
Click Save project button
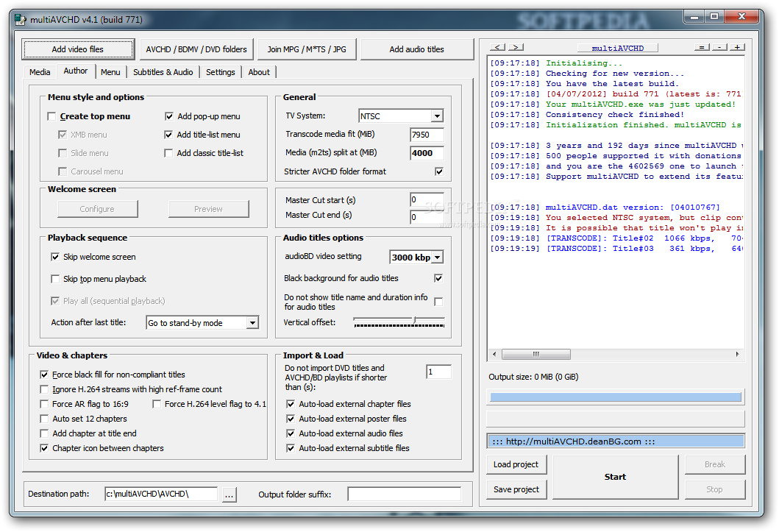pyautogui.click(x=516, y=489)
